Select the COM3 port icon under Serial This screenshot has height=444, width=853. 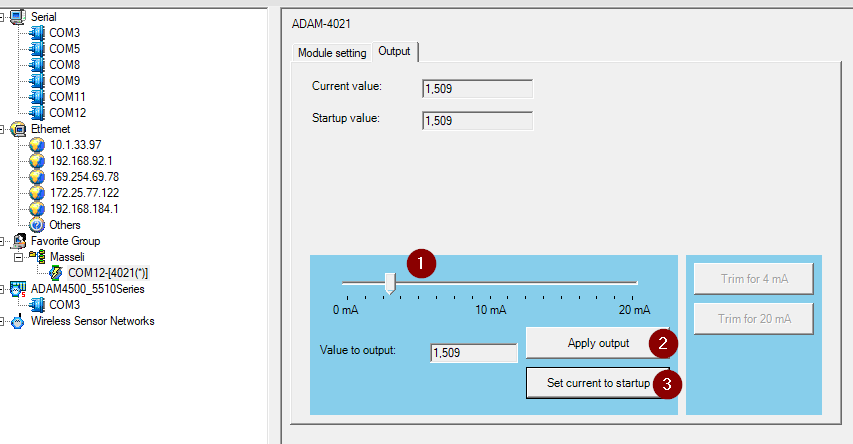tap(37, 33)
